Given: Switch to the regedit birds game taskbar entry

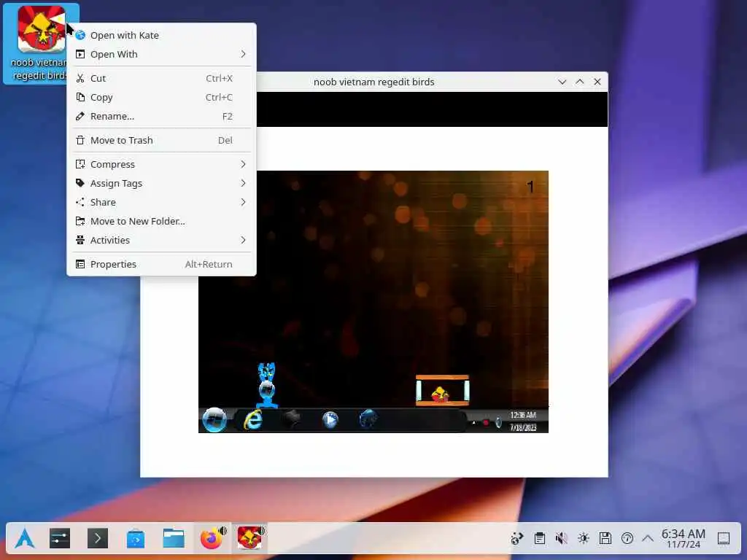Looking at the screenshot, I should pos(249,539).
